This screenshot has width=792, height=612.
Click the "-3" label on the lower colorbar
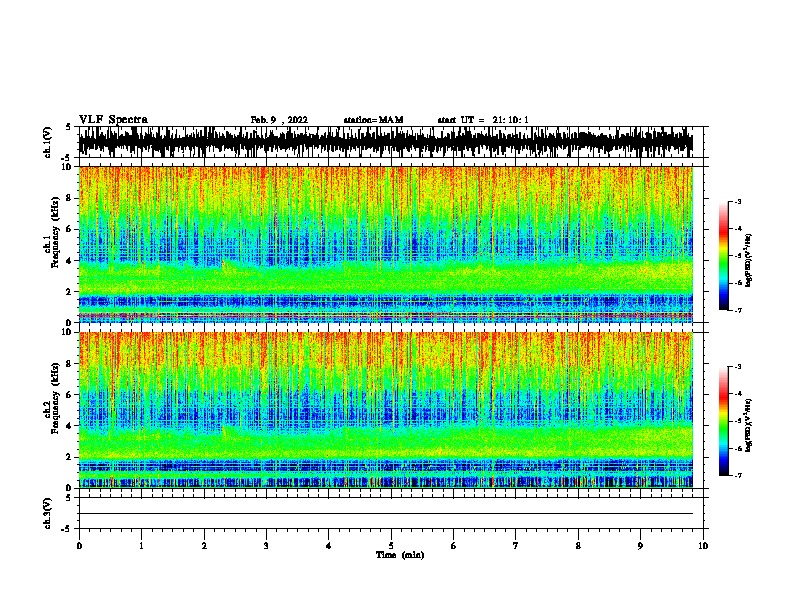coord(737,367)
